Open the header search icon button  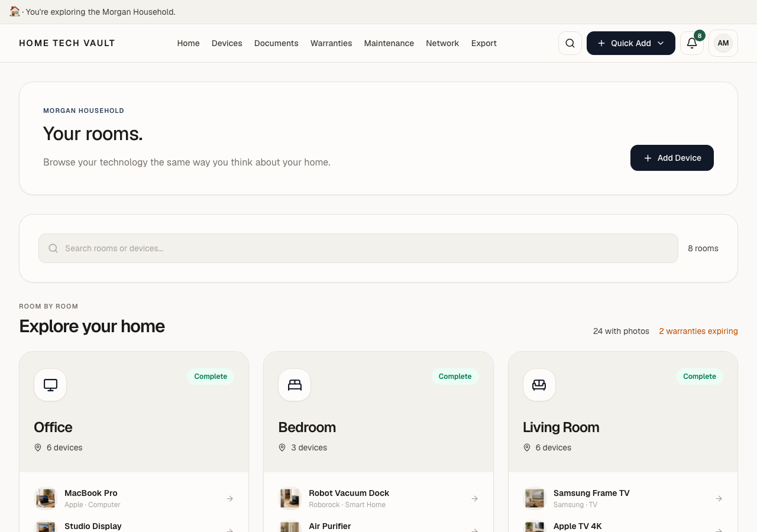click(x=570, y=43)
